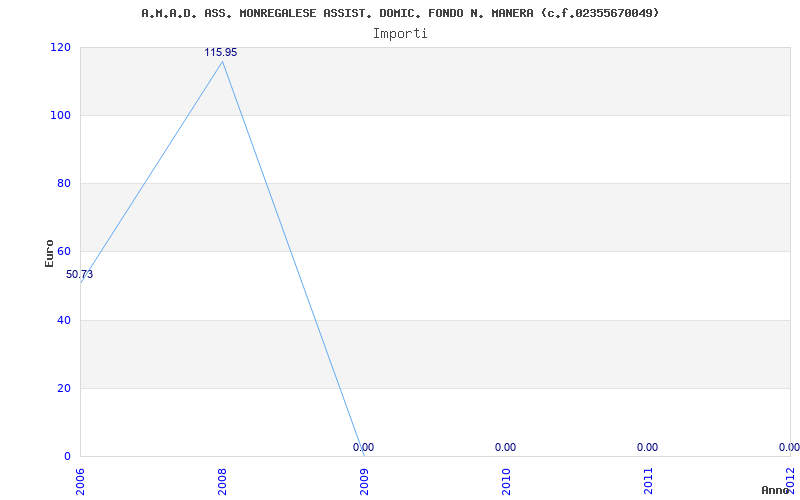Screen dimensions: 800x500
Task: Click the 60 y-axis tick label
Action: tap(63, 252)
